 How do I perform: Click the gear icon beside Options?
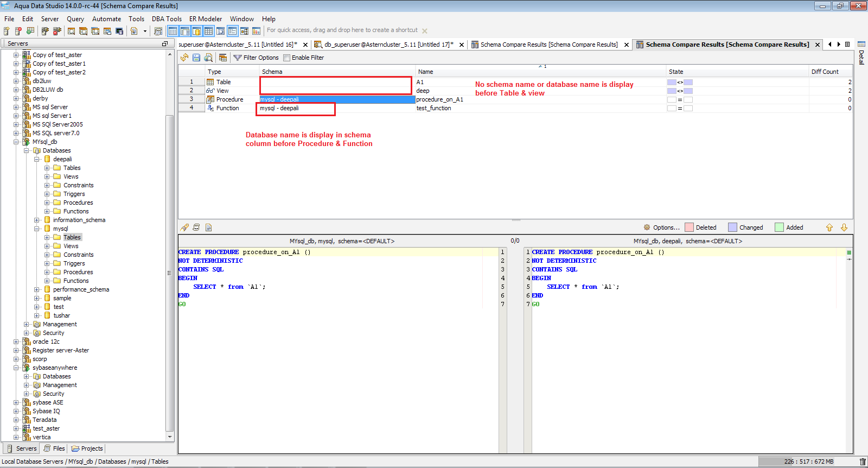[x=647, y=227]
